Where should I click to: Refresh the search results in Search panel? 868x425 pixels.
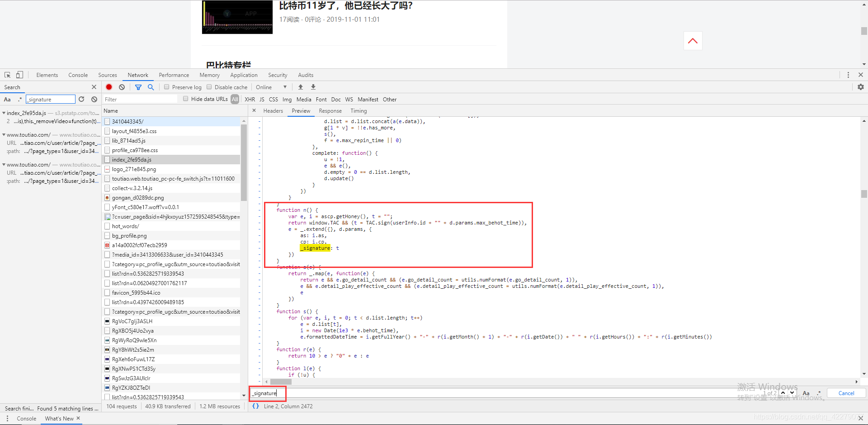pyautogui.click(x=81, y=99)
